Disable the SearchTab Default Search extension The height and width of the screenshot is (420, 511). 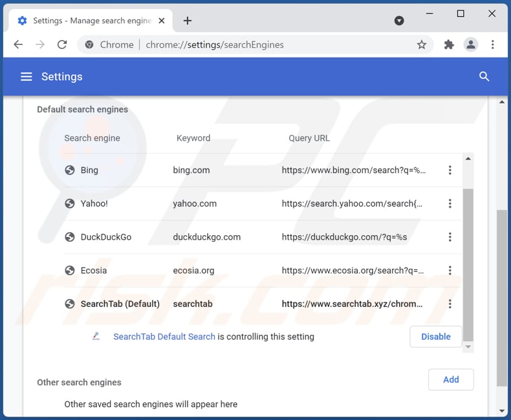coord(435,337)
